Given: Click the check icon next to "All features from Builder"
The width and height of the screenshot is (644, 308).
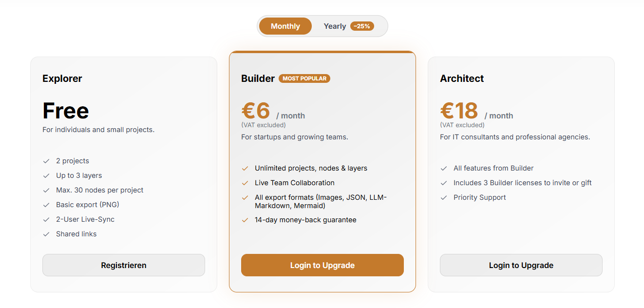Looking at the screenshot, I should [x=444, y=168].
